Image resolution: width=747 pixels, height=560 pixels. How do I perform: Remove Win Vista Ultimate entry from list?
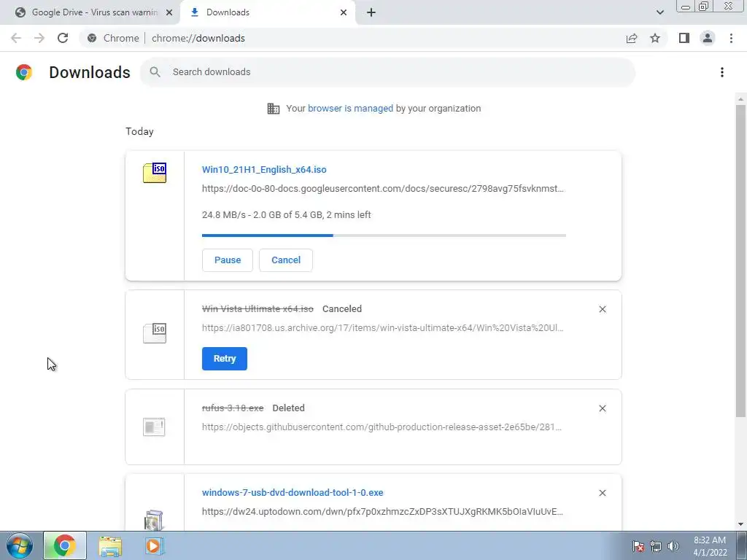(x=602, y=309)
